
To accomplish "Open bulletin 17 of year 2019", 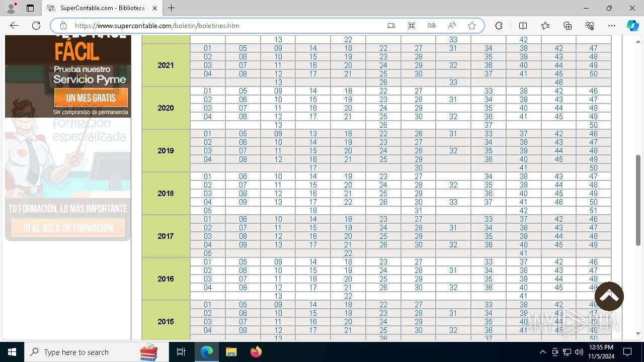I will (x=313, y=168).
